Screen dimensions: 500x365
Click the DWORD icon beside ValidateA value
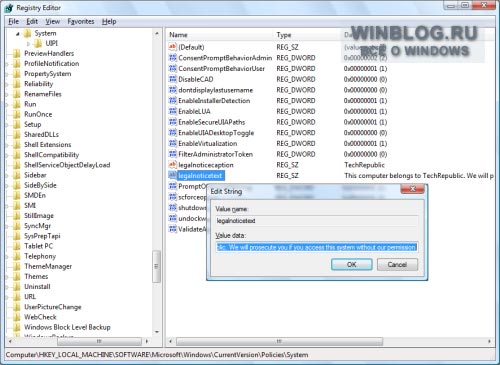[173, 229]
